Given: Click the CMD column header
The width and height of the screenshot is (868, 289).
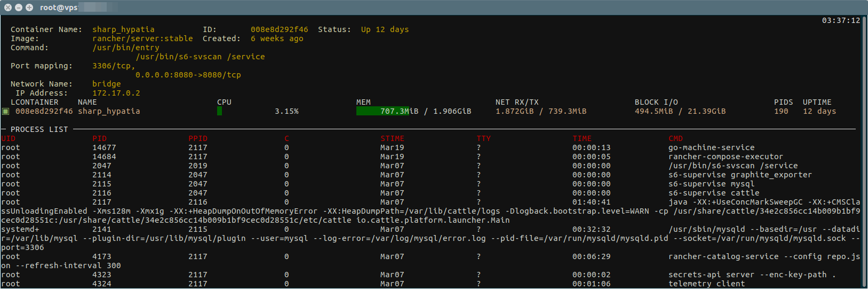Looking at the screenshot, I should tap(675, 138).
